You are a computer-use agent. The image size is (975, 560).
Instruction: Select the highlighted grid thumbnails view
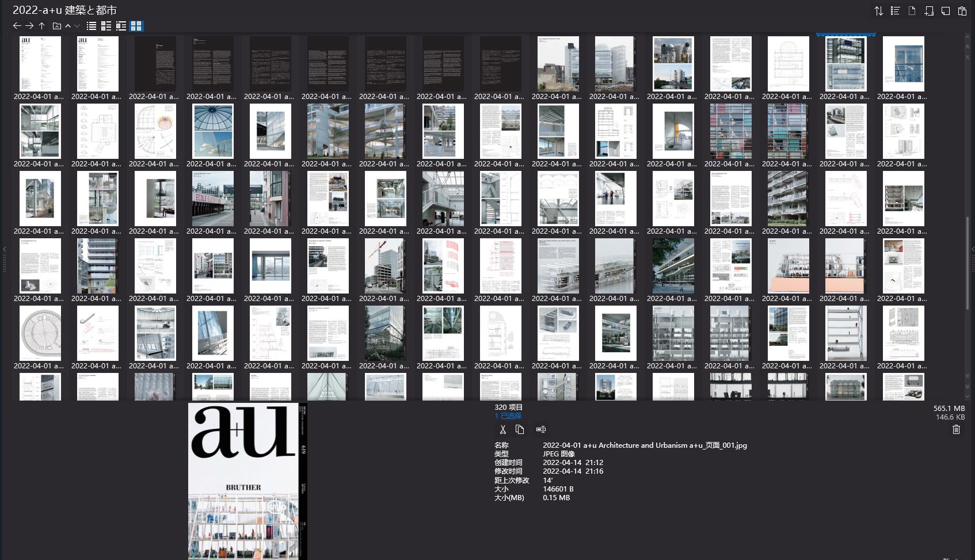click(136, 26)
